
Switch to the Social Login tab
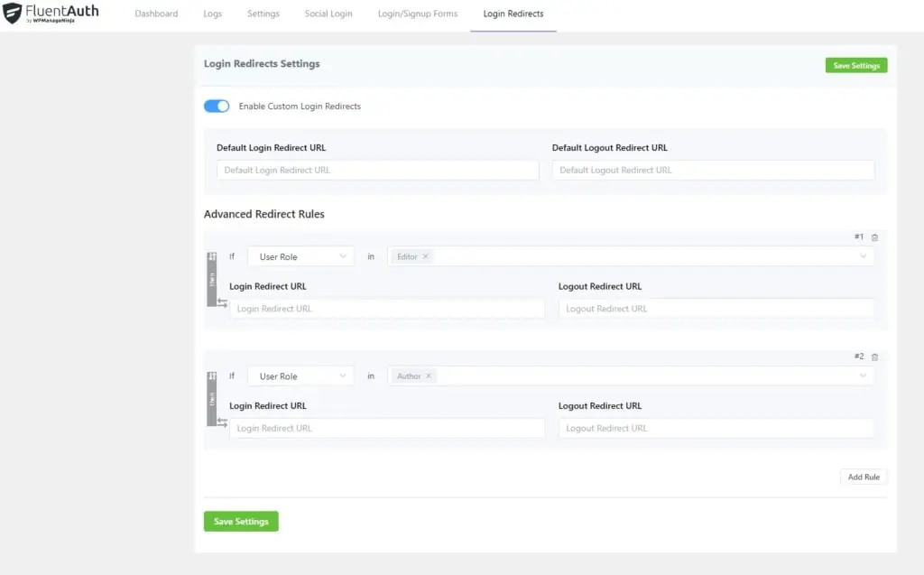click(328, 14)
